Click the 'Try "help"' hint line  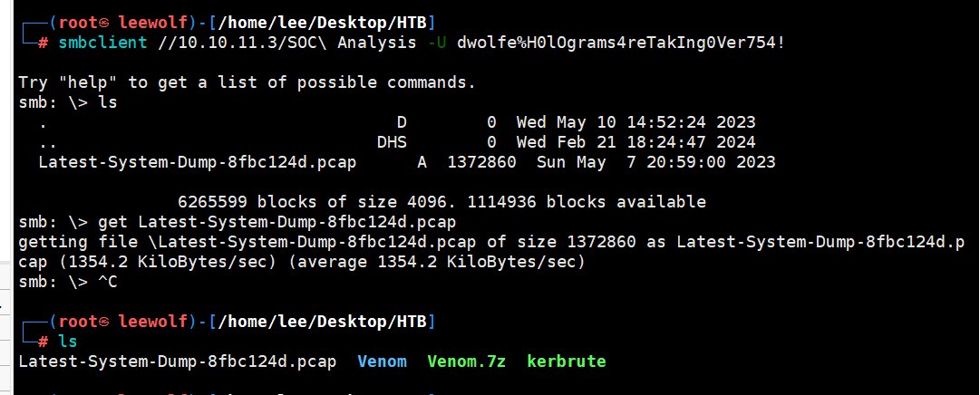coord(246,82)
